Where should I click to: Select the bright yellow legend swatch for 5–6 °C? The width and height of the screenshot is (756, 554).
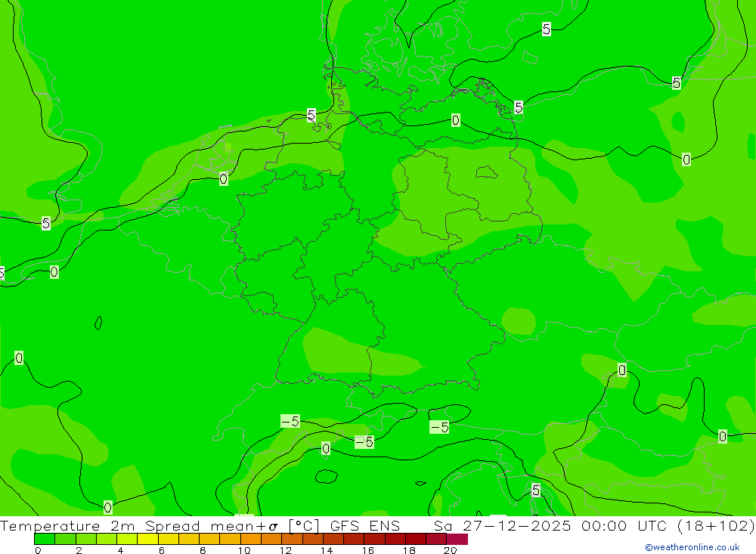tap(147, 539)
